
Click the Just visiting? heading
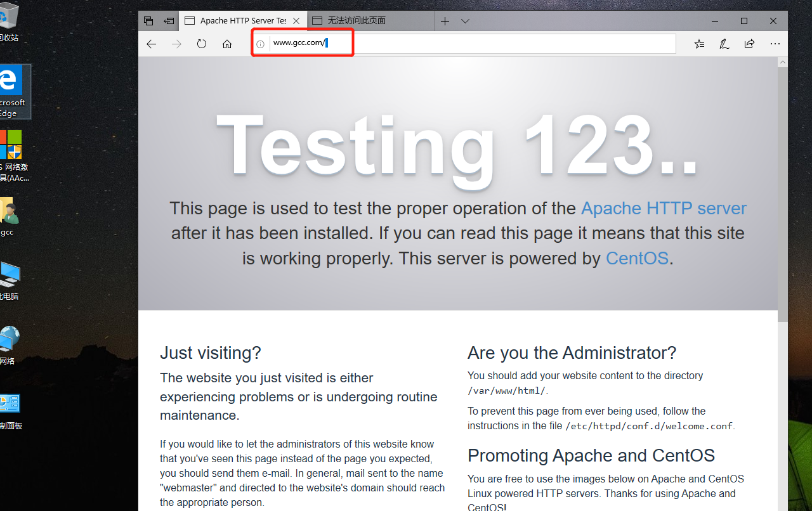click(211, 353)
